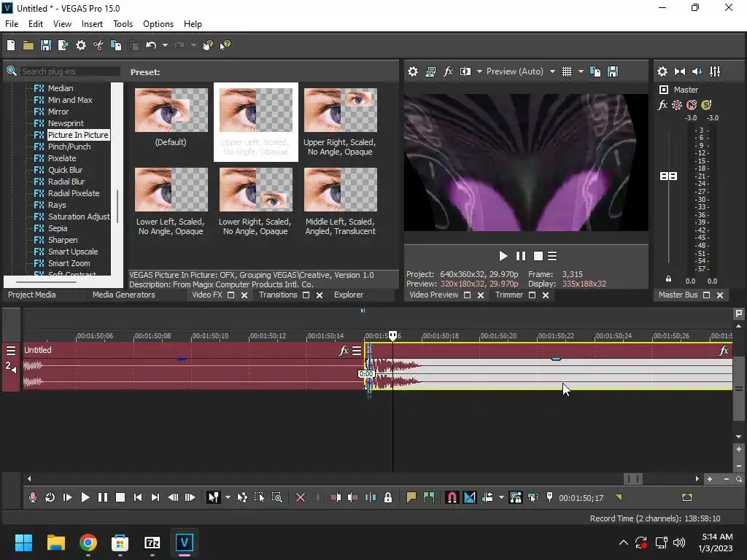Viewport: 747px width, 560px height.
Task: Click the Master fader lock icon
Action: [668, 279]
